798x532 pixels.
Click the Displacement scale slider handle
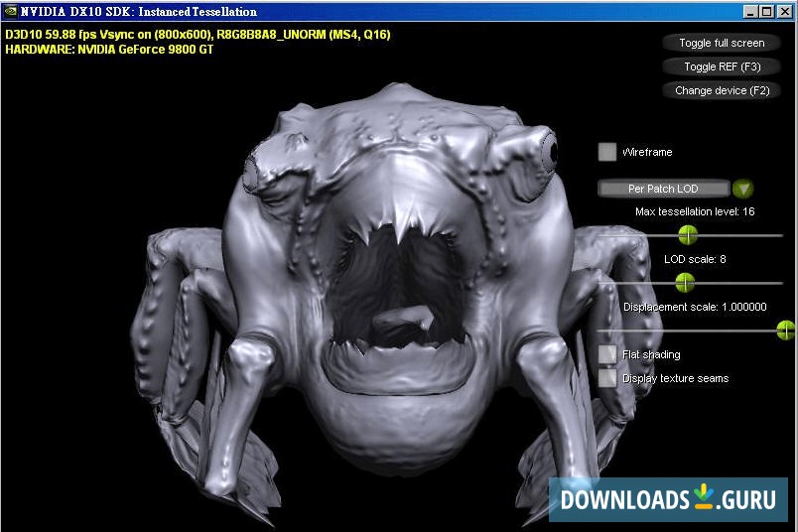(x=786, y=331)
